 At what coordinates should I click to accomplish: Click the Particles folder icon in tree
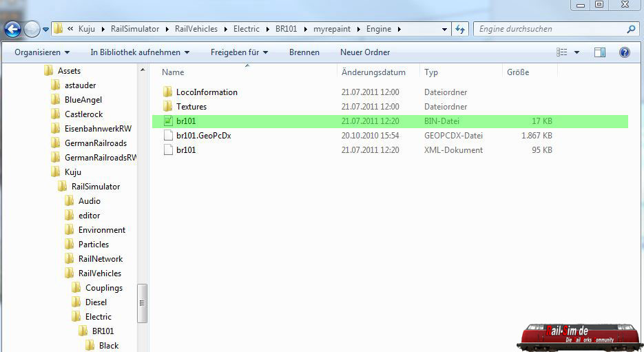(70, 245)
